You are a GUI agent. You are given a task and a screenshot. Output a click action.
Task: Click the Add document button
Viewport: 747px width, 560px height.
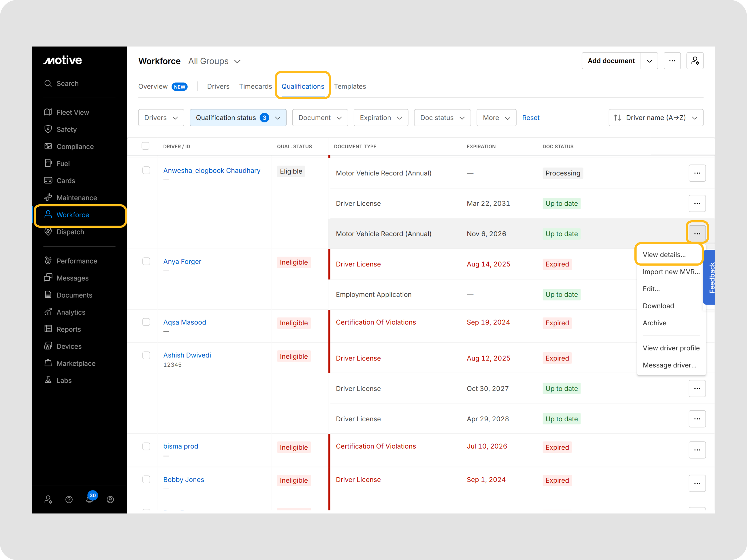611,61
